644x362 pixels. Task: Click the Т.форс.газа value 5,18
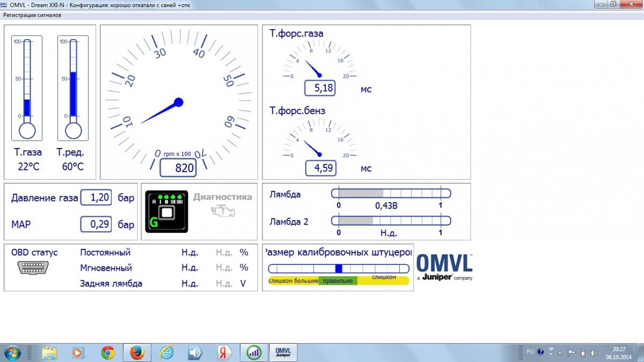(x=320, y=88)
